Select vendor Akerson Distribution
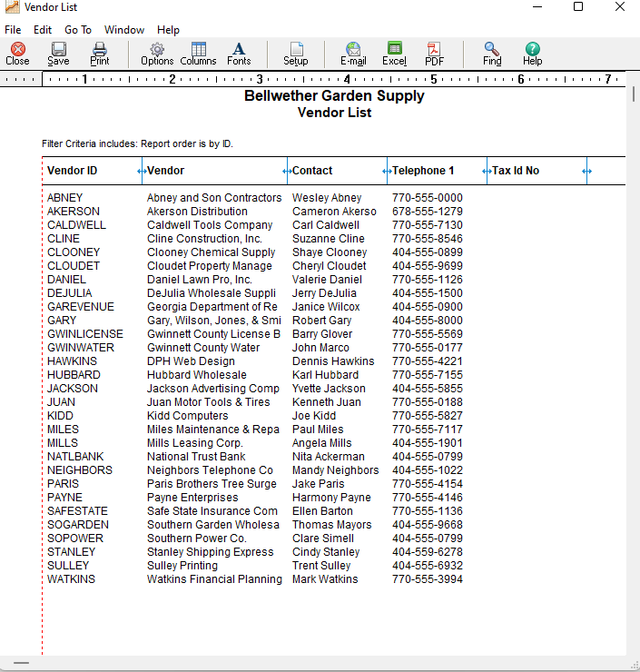 [197, 212]
